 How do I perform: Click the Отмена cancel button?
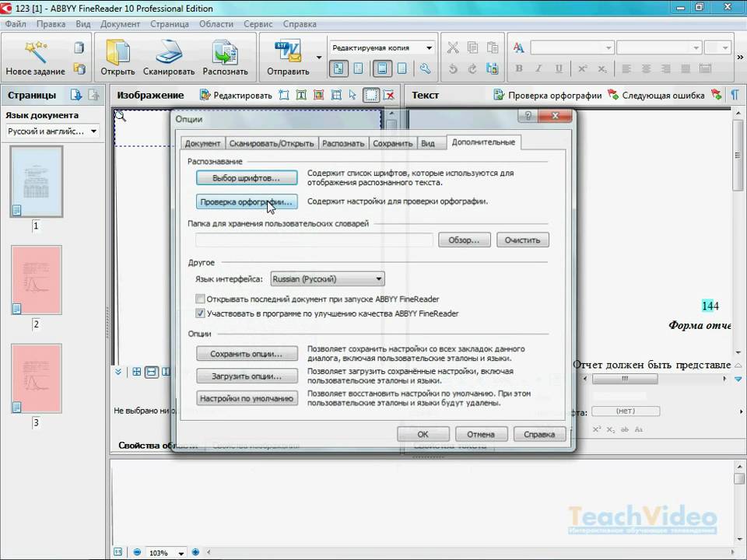[x=481, y=434]
